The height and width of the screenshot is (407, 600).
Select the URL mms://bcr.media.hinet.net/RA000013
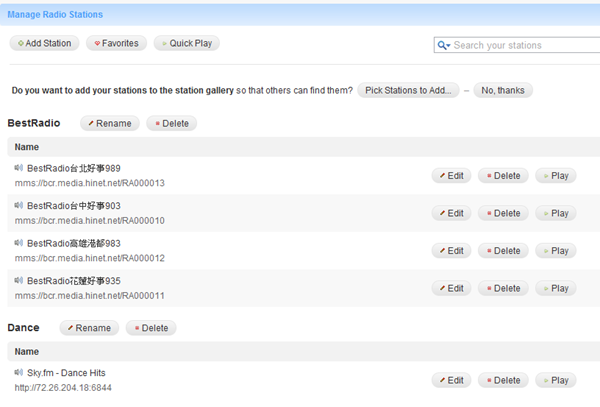(90, 183)
